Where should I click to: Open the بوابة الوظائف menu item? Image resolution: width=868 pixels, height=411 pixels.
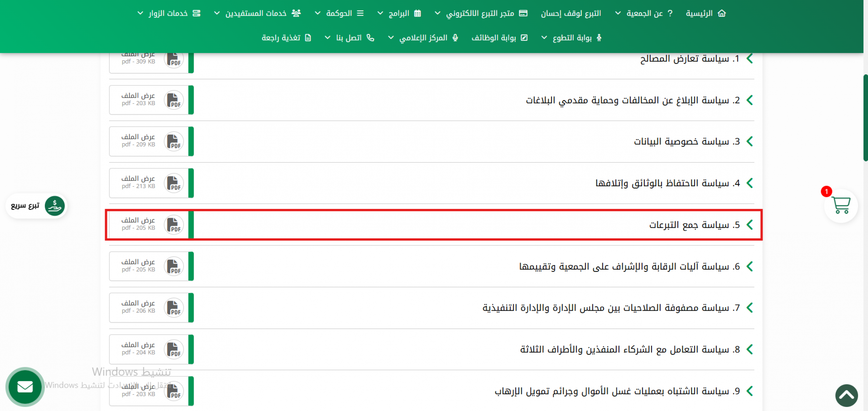click(494, 38)
